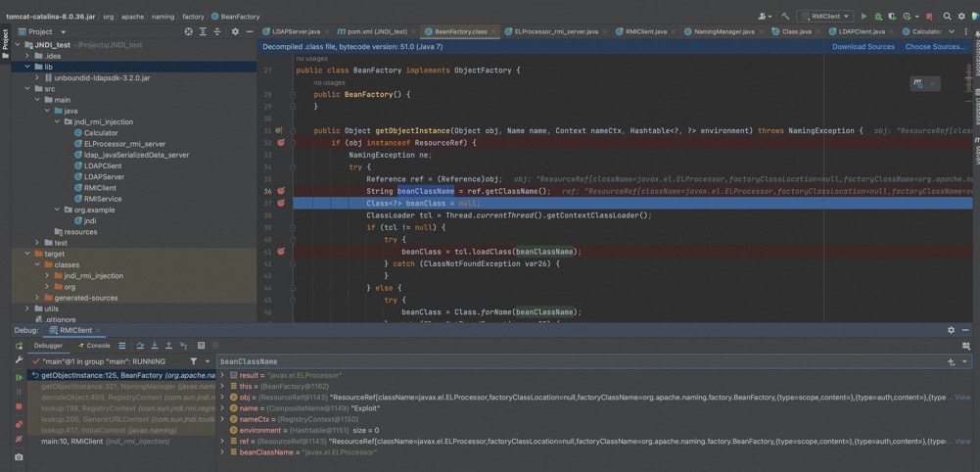Expand the obj variable in the debugger

pyautogui.click(x=222, y=398)
